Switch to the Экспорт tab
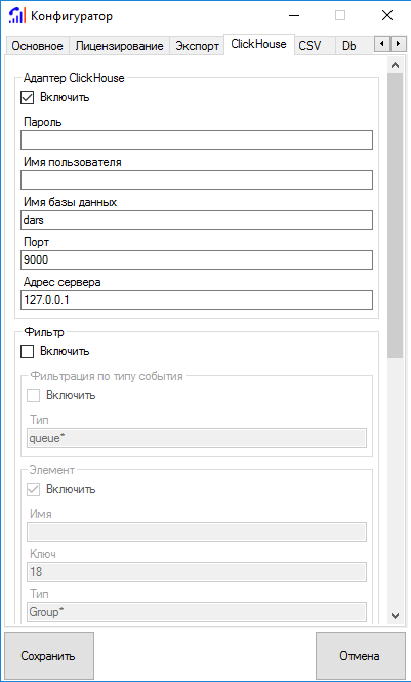 pos(197,46)
